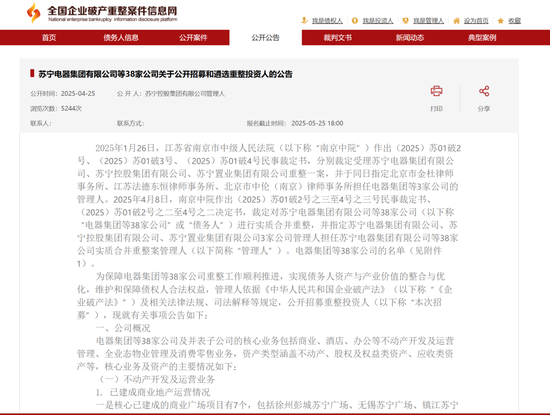This screenshot has height=415, width=550.
Task: Go to the 首页 menu item
Action: [x=49, y=38]
